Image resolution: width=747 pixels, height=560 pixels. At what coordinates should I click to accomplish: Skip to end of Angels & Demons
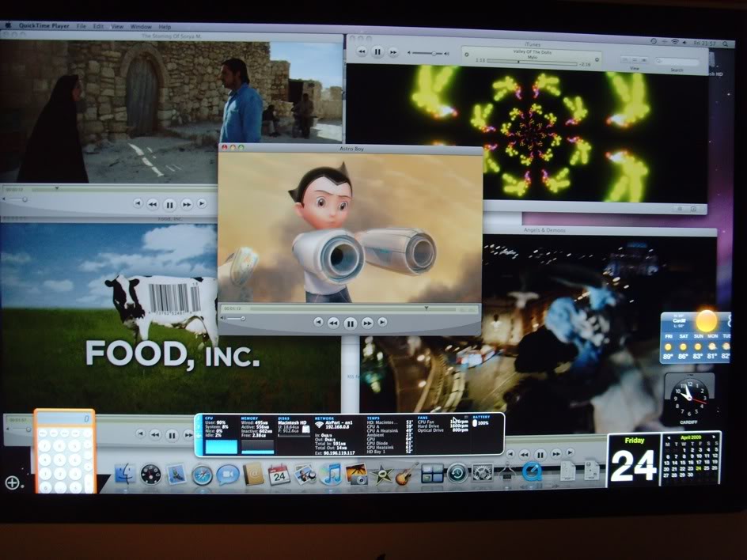pos(570,452)
